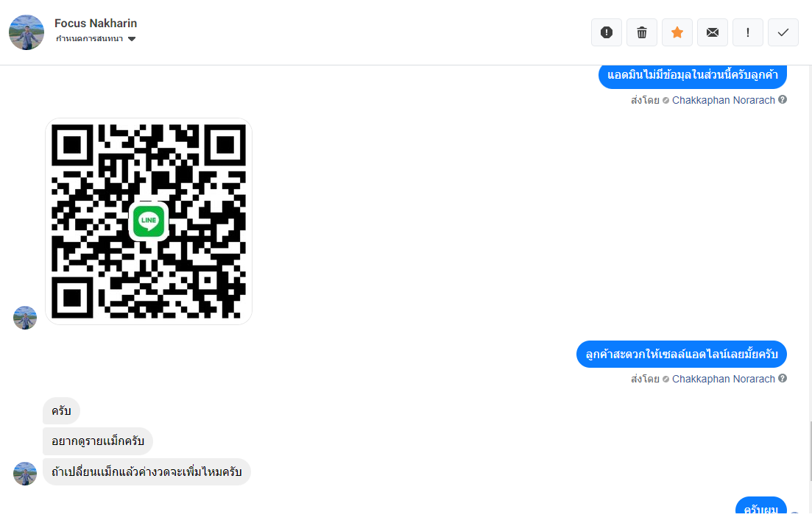Click the Focus Nakharin name

pyautogui.click(x=96, y=24)
